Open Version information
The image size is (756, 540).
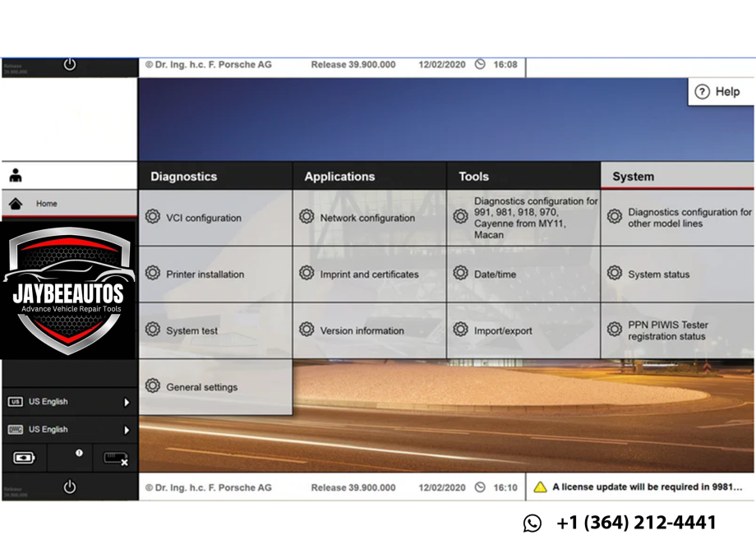point(369,330)
